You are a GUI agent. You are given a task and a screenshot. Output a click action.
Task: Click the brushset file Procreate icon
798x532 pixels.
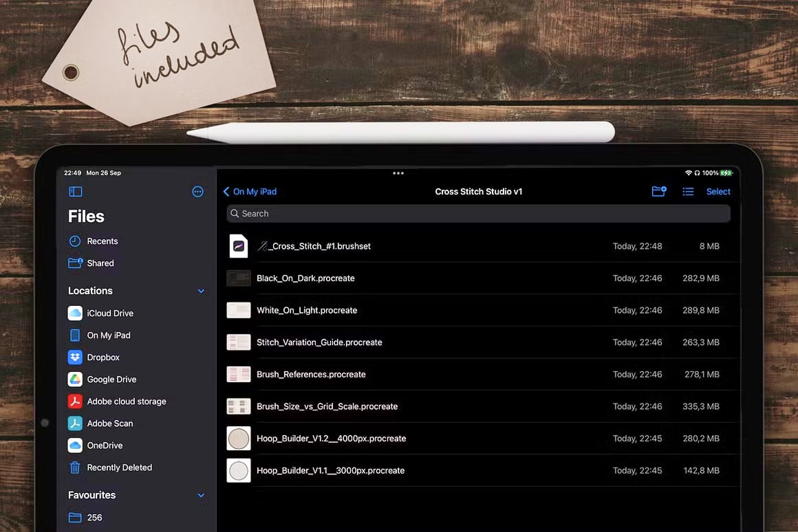pyautogui.click(x=238, y=246)
